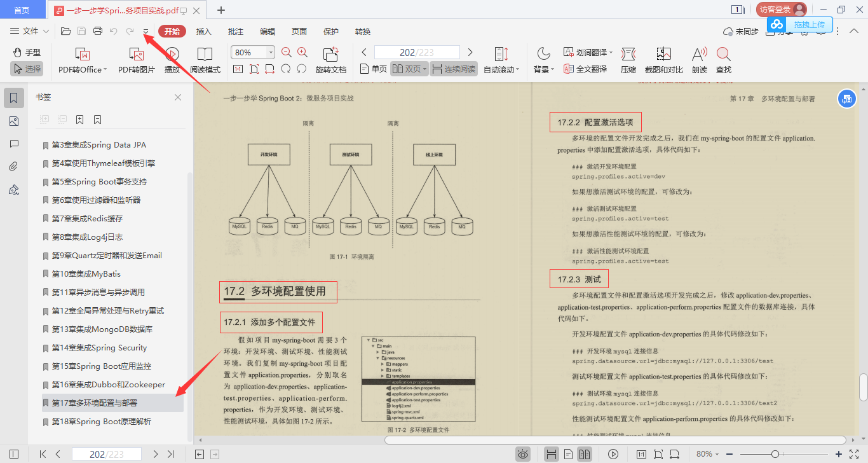Open status bar 80% zoom dropdown
Viewport: 868px width, 463px height.
coord(708,454)
